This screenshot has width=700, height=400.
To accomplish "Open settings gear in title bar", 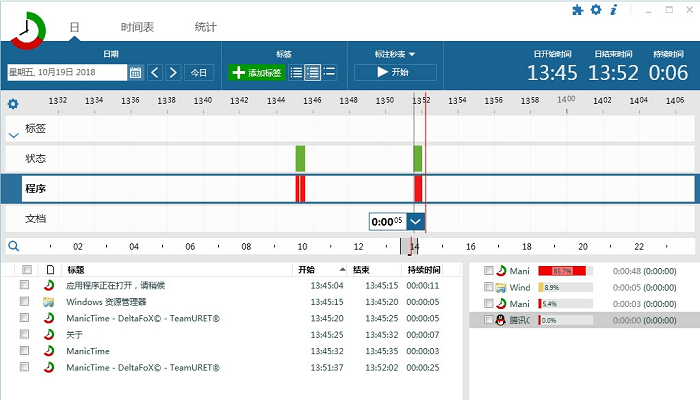I will point(596,10).
